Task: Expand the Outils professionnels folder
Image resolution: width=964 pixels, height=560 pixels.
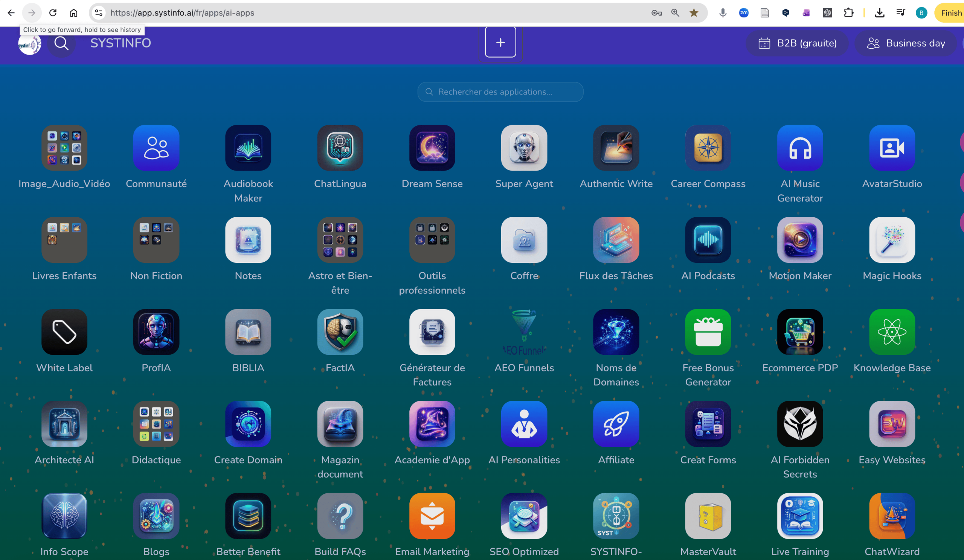Action: click(x=432, y=240)
